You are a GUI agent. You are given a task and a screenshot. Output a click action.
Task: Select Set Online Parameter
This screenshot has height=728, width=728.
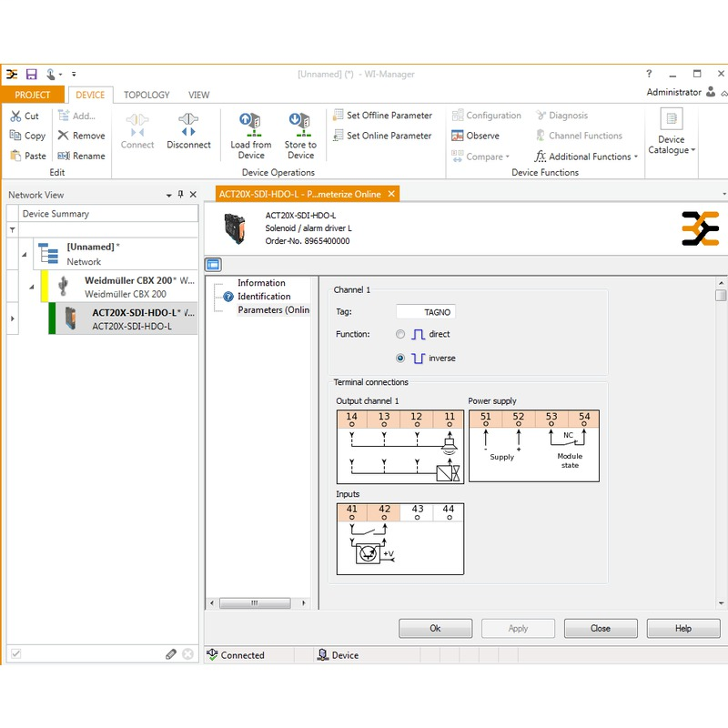pos(382,136)
